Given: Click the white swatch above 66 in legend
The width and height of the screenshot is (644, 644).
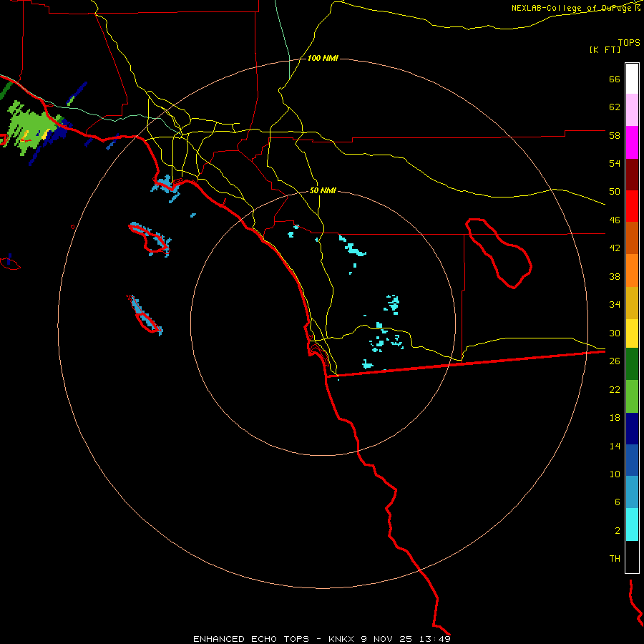Looking at the screenshot, I should [632, 79].
